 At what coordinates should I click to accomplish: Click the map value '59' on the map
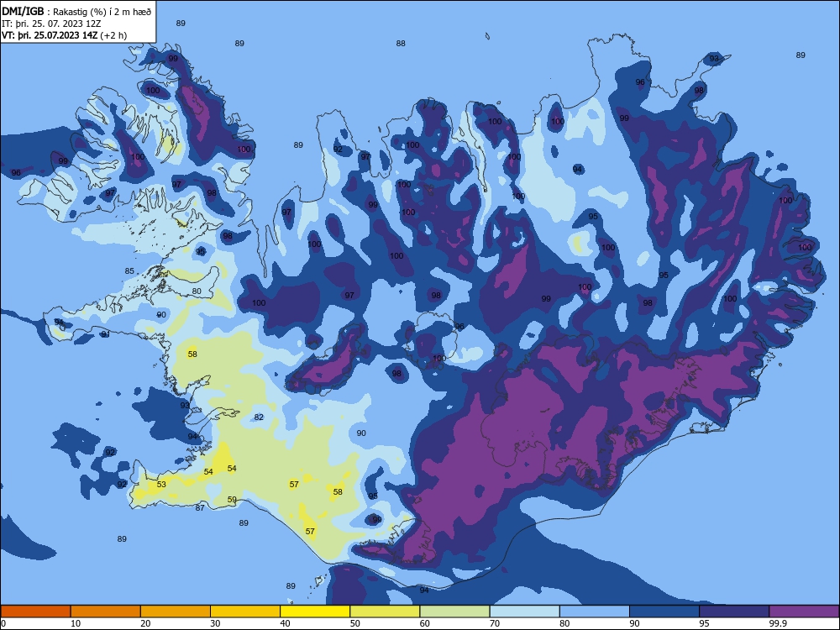coord(232,499)
